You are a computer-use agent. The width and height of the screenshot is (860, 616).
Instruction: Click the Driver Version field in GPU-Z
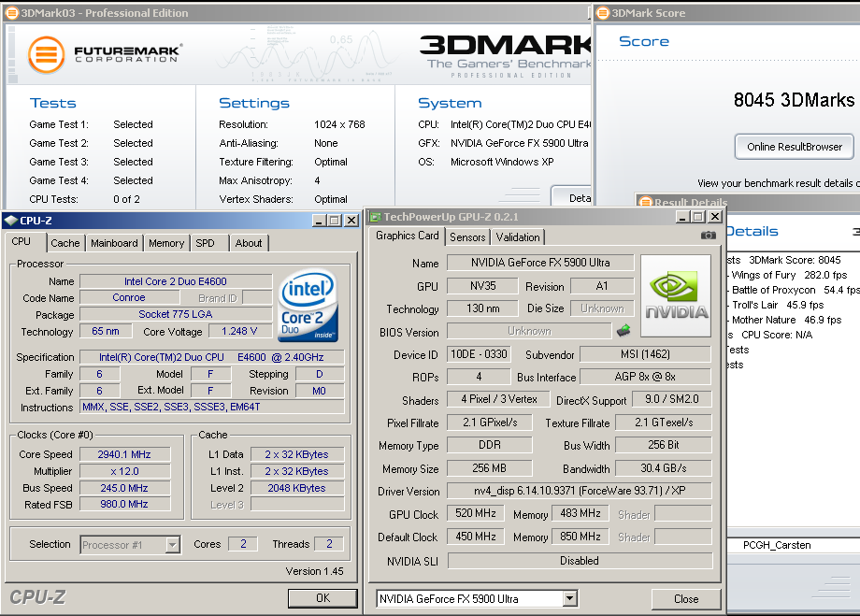(580, 491)
